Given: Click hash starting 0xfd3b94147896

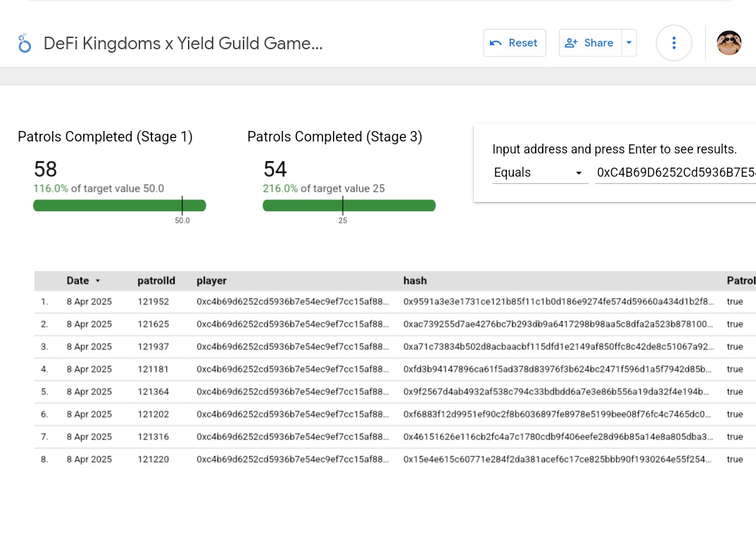Looking at the screenshot, I should (x=557, y=369).
